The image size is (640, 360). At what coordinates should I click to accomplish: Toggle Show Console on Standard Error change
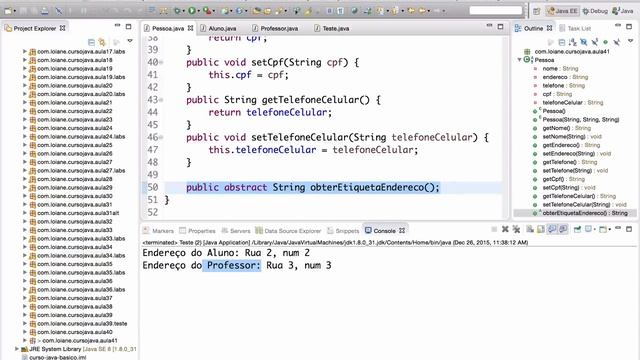coord(563,229)
